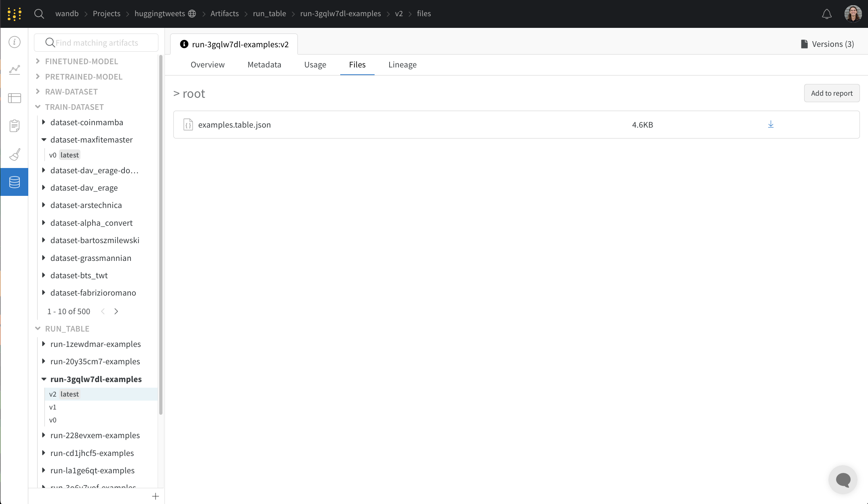This screenshot has height=504, width=868.
Task: Open the charts workspace sidebar icon
Action: coord(15,70)
